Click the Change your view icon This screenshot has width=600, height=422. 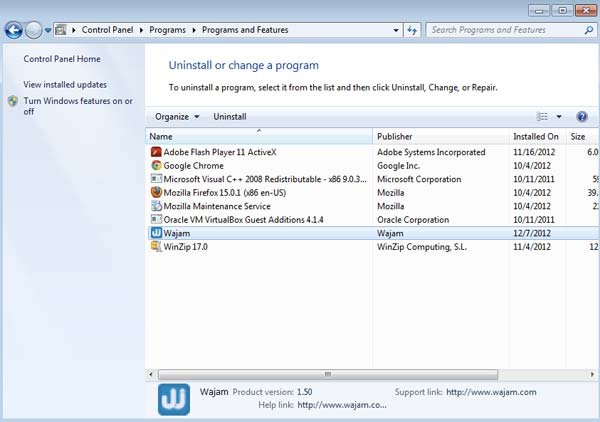(542, 116)
